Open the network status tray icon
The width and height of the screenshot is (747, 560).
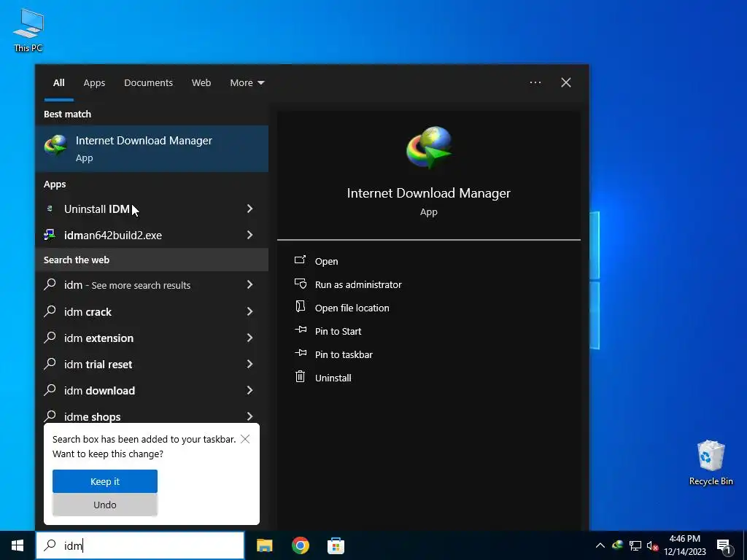[x=635, y=545]
